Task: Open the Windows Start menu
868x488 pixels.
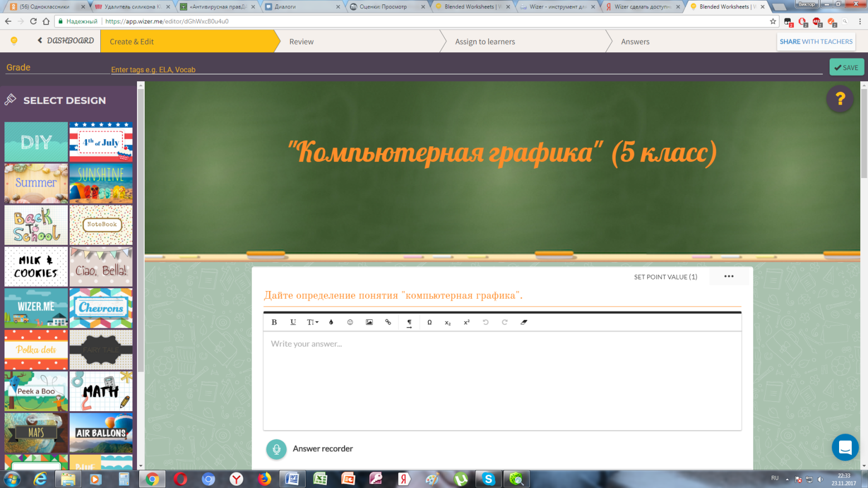Action: (x=12, y=479)
